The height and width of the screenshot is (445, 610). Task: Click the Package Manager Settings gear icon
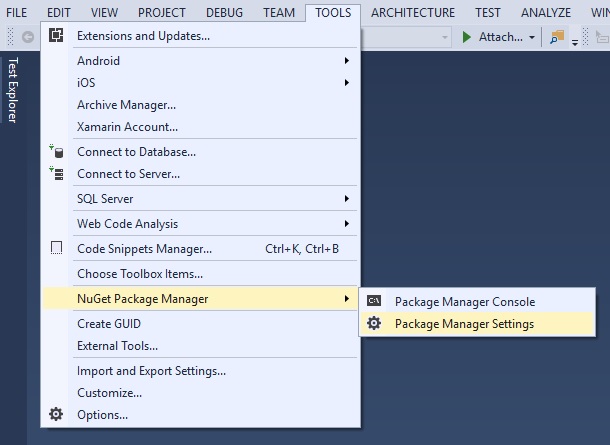coord(374,324)
